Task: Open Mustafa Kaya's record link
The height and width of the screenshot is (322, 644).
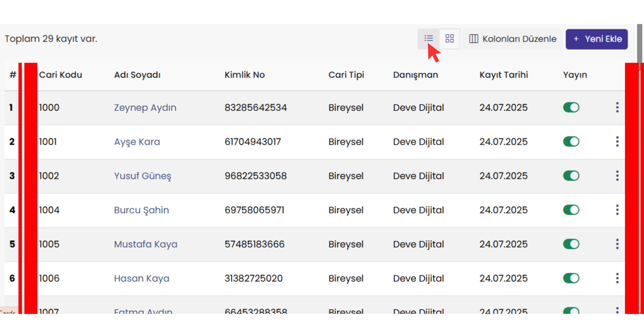Action: [x=145, y=244]
